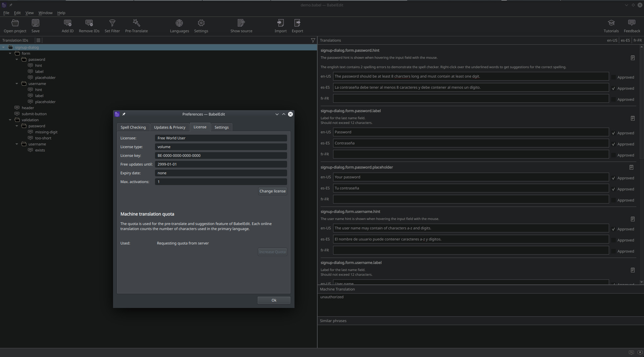The image size is (644, 357).
Task: Open comment icon for password.label entry
Action: pos(633,118)
